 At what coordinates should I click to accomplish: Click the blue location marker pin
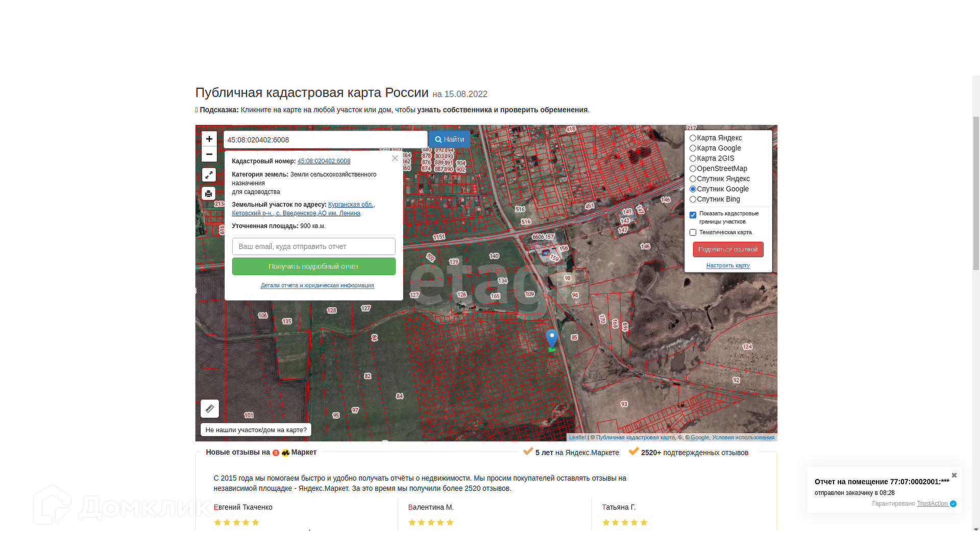[x=551, y=338]
